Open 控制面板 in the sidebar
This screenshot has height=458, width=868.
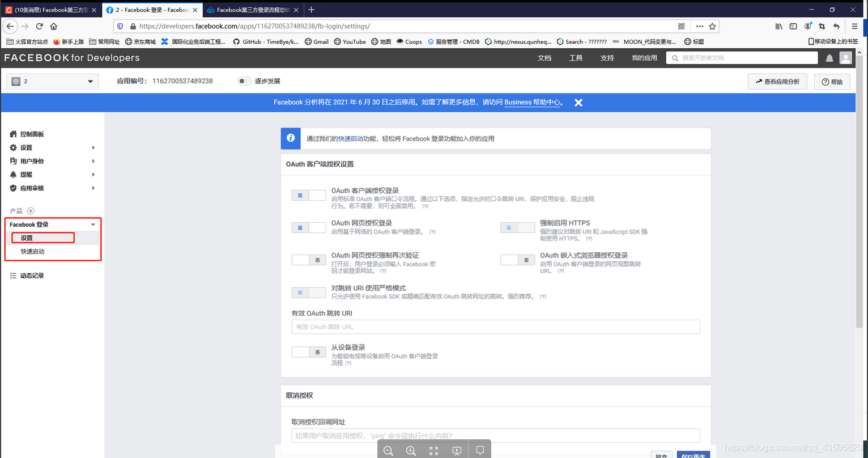pyautogui.click(x=32, y=134)
